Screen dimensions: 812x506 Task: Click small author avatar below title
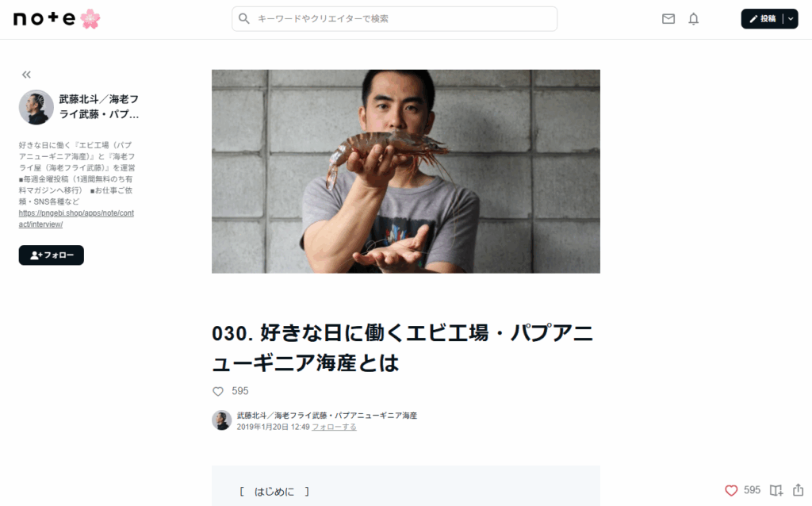[222, 420]
